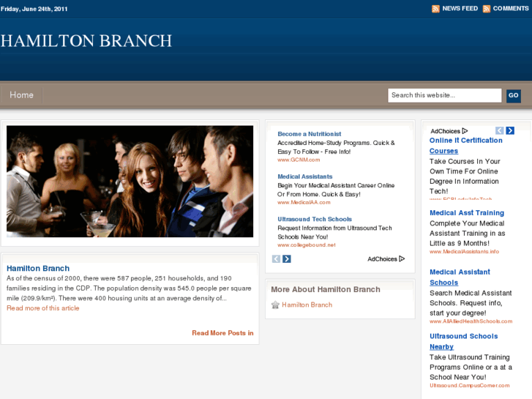Visit www.AllAlliedHealthSchools.com link
Viewport: 532px width, 399px height.
(471, 321)
